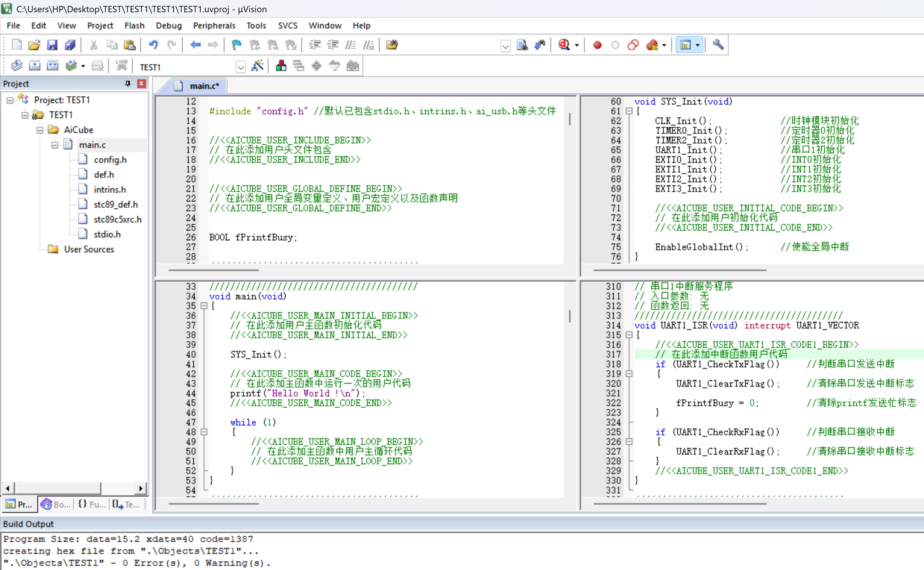The width and height of the screenshot is (924, 570).
Task: Click the Save All icon
Action: [x=70, y=45]
